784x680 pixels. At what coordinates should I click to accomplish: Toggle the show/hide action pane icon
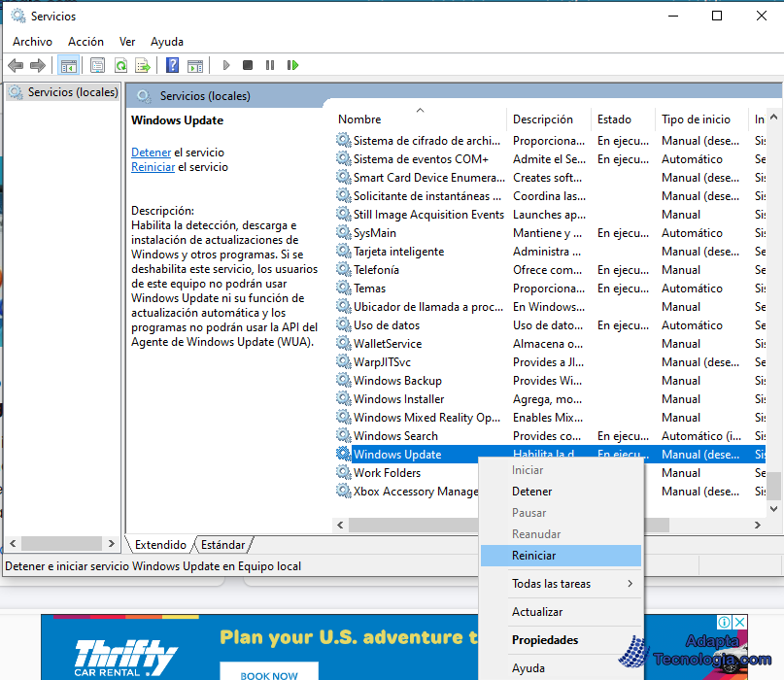195,65
